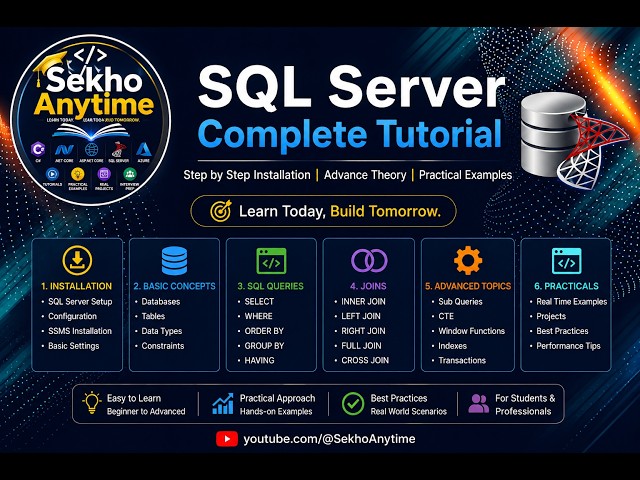Click the bar chart Practical Approach icon
The height and width of the screenshot is (480, 640).
point(223,404)
